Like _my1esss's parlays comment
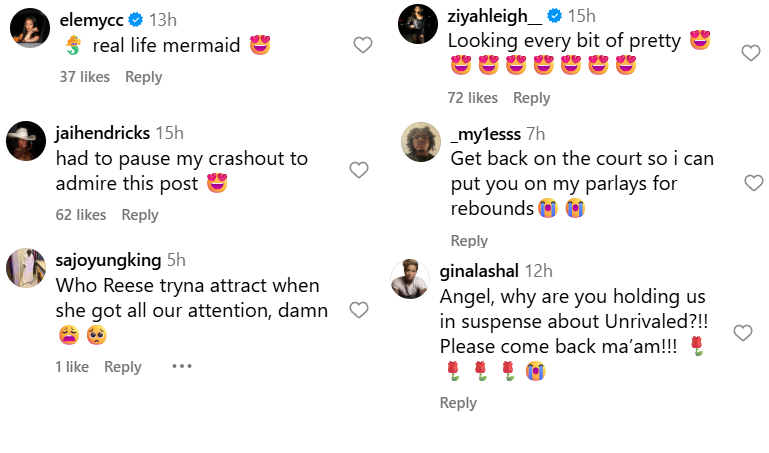Viewport: 769px width, 453px height. click(x=754, y=183)
